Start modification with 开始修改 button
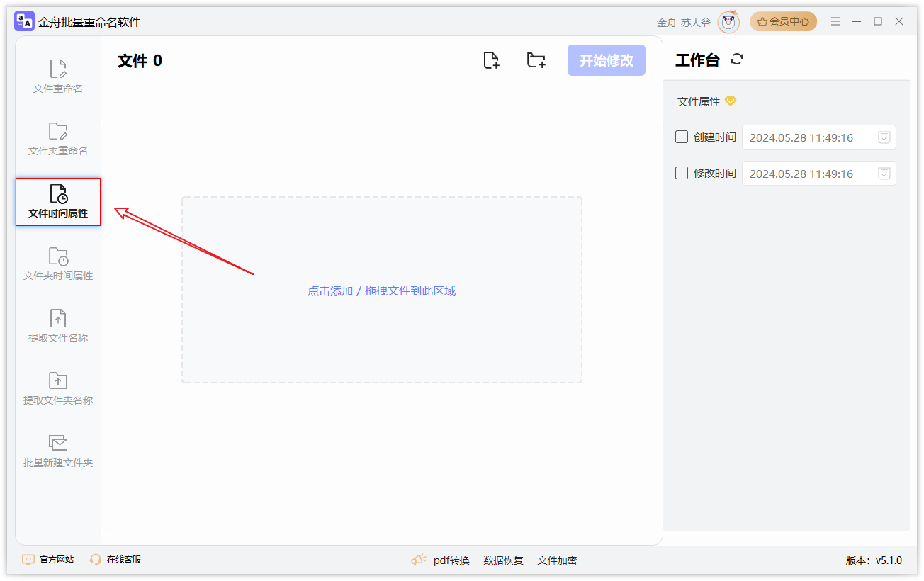 pyautogui.click(x=607, y=60)
